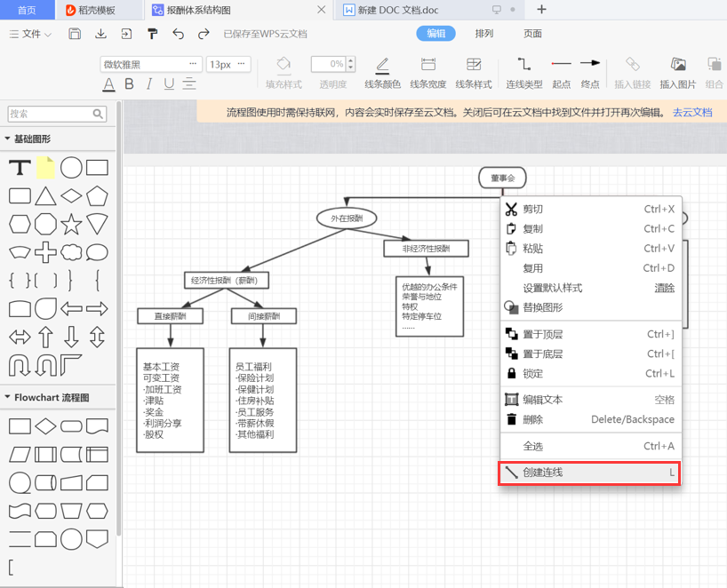
Task: Select the text shape tool
Action: coord(20,168)
